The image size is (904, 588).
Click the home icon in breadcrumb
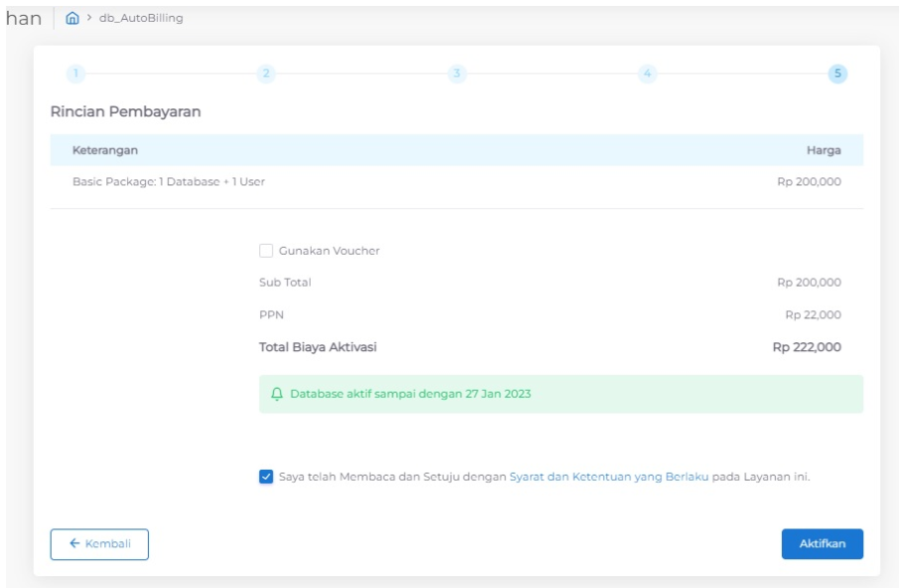[x=72, y=18]
